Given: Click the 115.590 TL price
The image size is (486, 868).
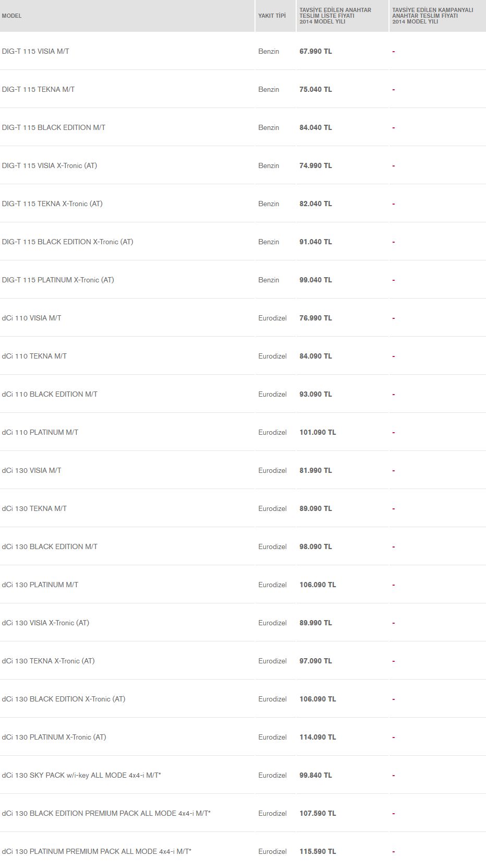Looking at the screenshot, I should point(318,851).
